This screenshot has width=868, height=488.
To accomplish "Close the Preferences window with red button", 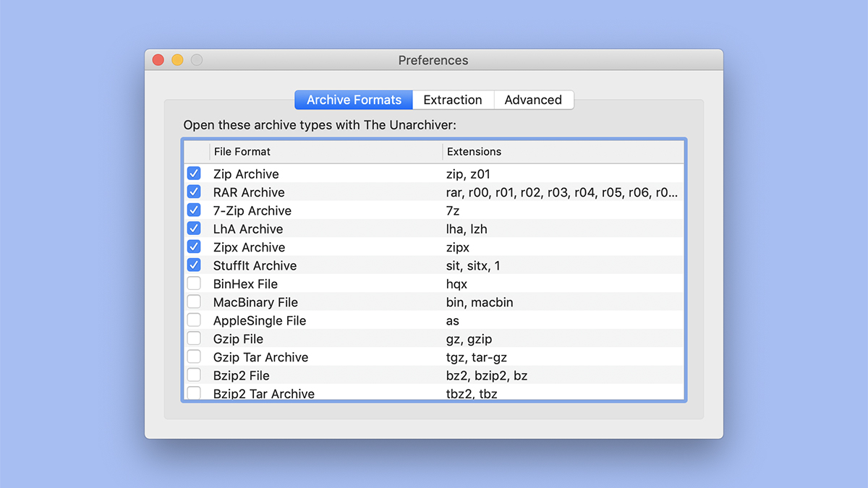I will coord(158,60).
